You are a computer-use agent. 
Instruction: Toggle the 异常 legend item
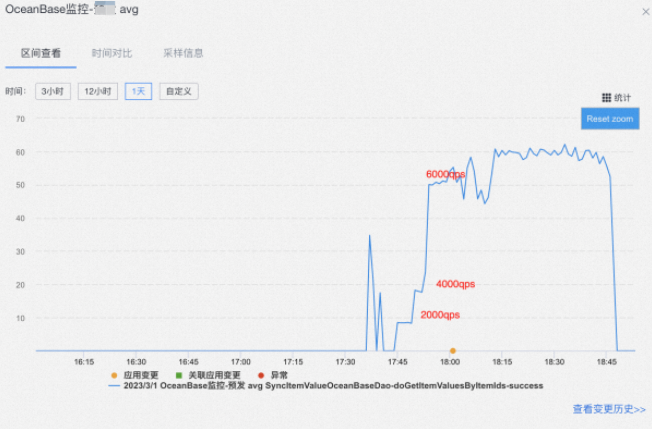pyautogui.click(x=273, y=375)
